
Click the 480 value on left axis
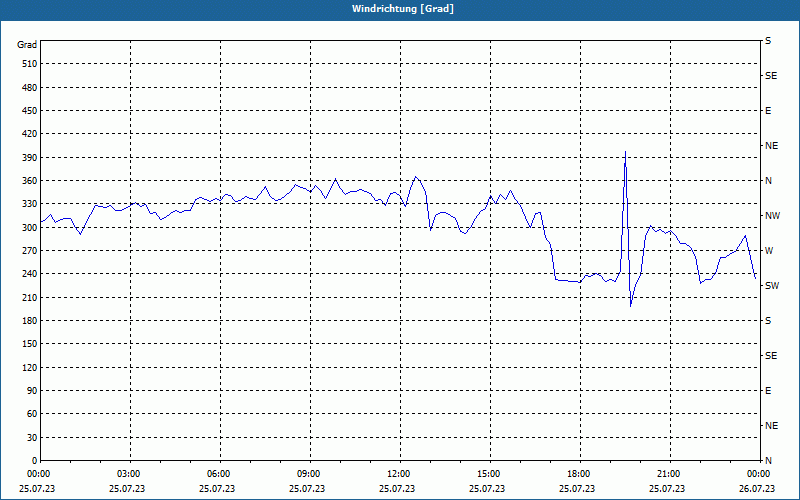30,88
